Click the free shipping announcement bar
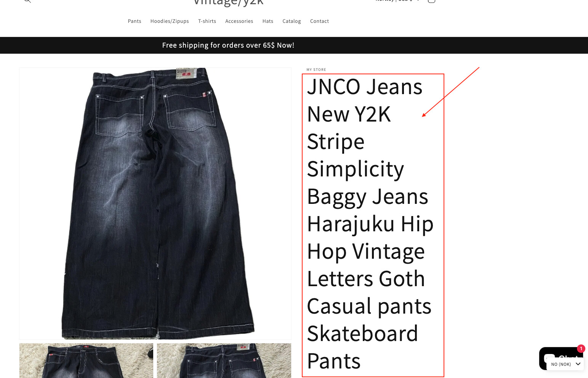This screenshot has height=378, width=588. click(x=294, y=45)
